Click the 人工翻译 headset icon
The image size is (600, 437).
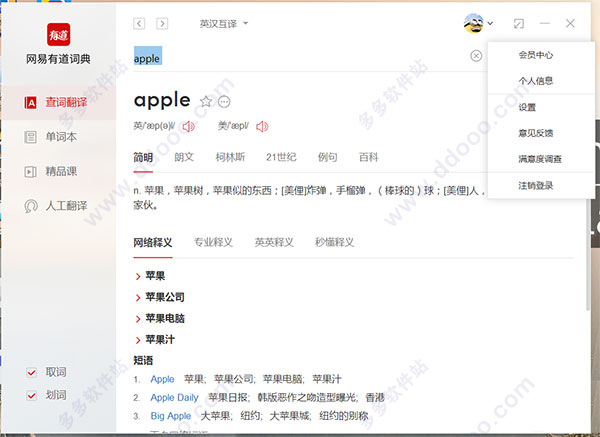click(x=31, y=206)
